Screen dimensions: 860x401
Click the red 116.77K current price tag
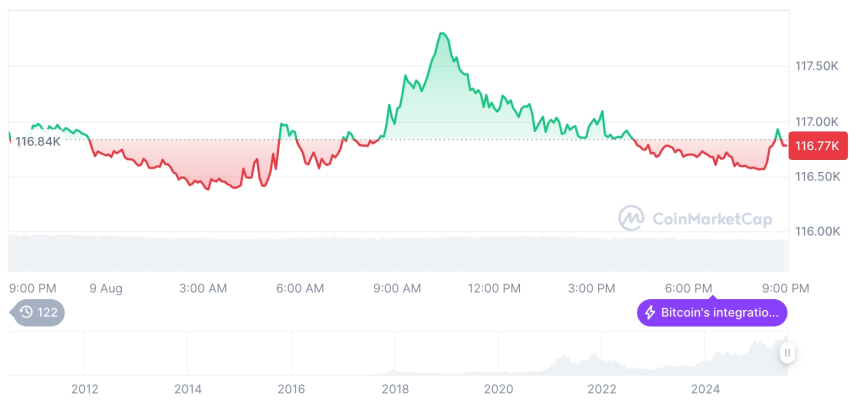[x=817, y=146]
